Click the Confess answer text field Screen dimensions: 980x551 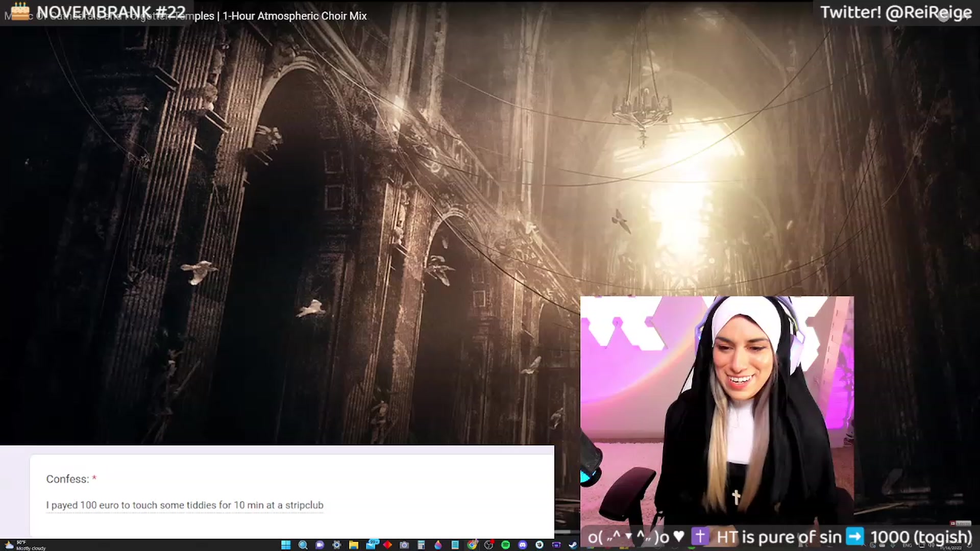pos(185,505)
